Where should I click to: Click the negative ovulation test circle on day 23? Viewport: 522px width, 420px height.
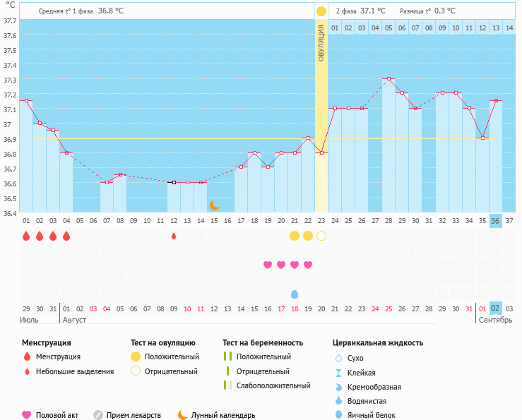coord(321,236)
